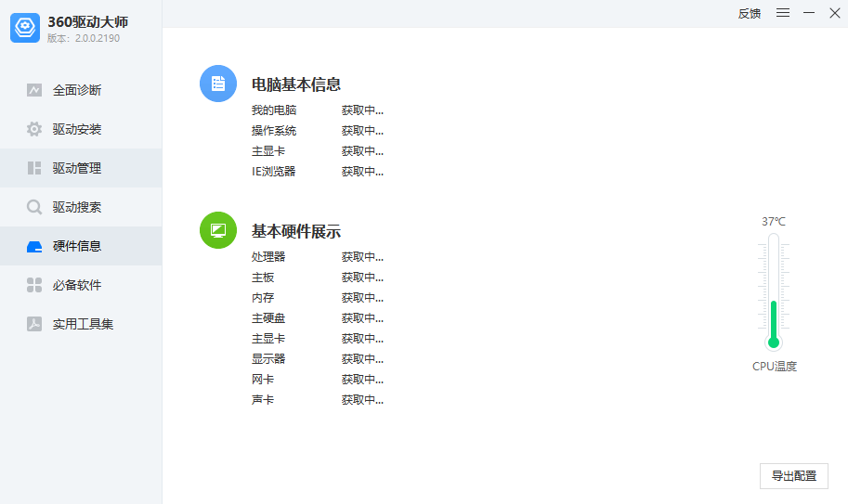Click 获取中... value beside 显示器
The image size is (848, 504).
(362, 358)
